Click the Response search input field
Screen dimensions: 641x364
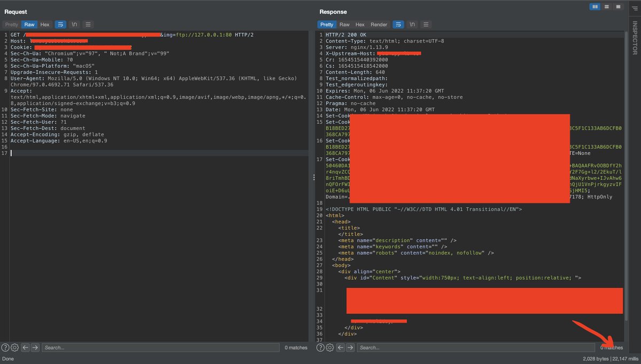(475, 347)
